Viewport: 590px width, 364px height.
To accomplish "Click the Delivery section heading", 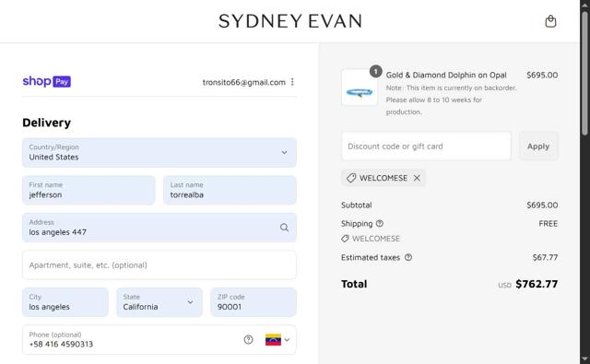I will [47, 123].
